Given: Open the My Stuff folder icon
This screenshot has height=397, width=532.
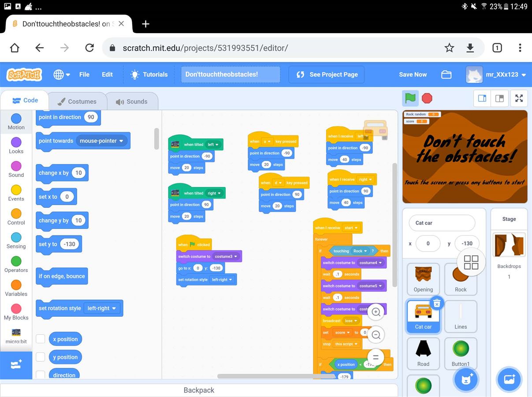Looking at the screenshot, I should [x=446, y=75].
